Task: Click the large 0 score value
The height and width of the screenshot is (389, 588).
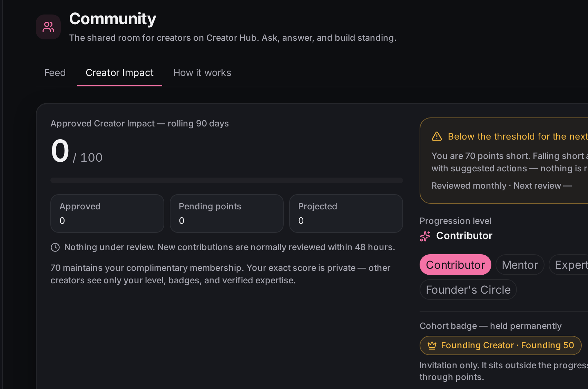Action: coord(60,151)
